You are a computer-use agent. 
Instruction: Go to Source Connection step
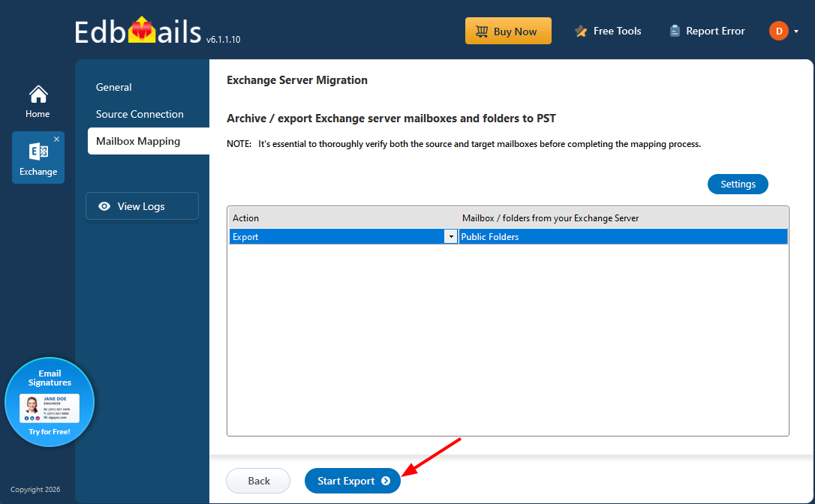coord(140,114)
